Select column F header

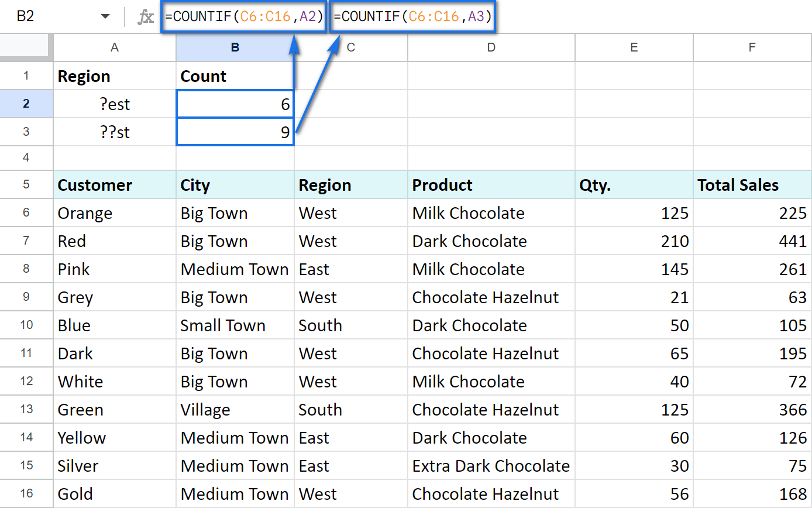[x=752, y=47]
